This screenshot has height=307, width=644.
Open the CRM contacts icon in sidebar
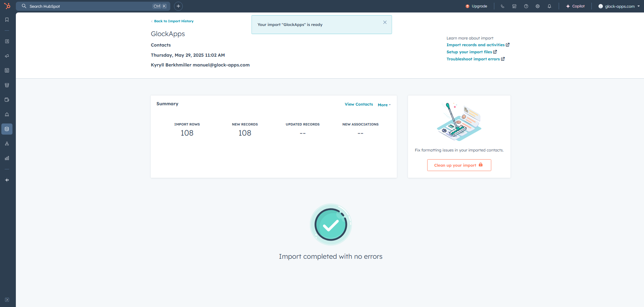7,41
